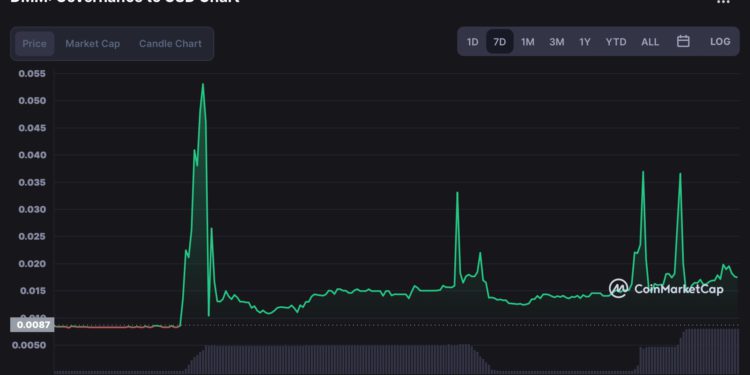Click the 0.035 axis value
The width and height of the screenshot is (750, 375).
tap(33, 182)
